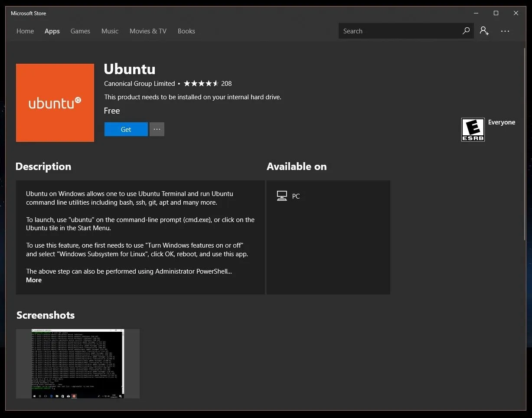Open Canonical Group Limited publisher link
The width and height of the screenshot is (532, 418).
140,84
